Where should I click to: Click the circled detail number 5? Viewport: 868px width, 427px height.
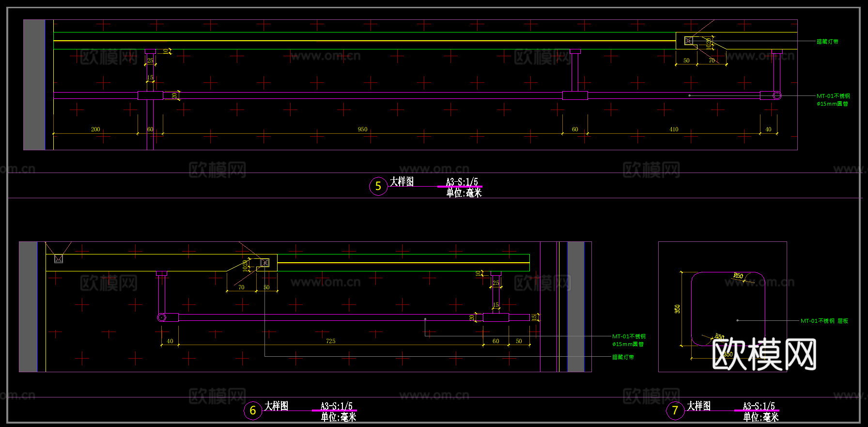[378, 187]
